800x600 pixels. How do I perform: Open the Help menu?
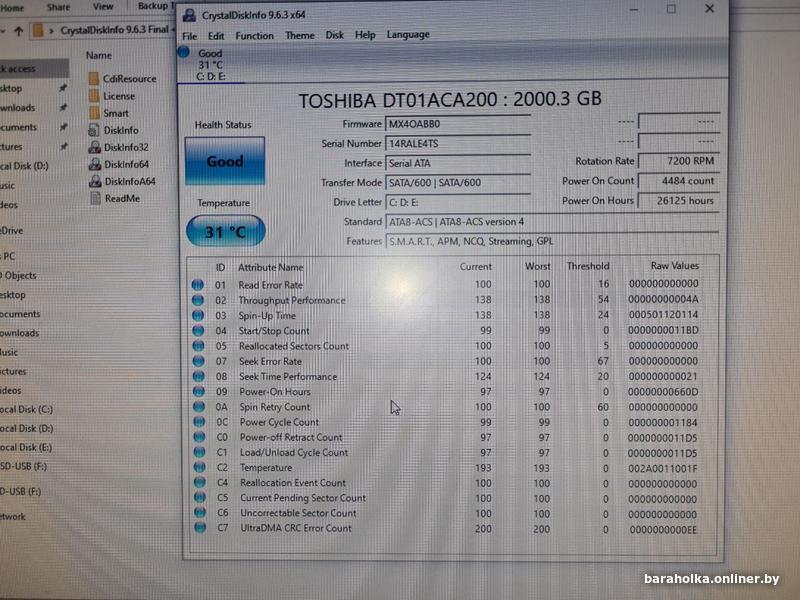365,35
